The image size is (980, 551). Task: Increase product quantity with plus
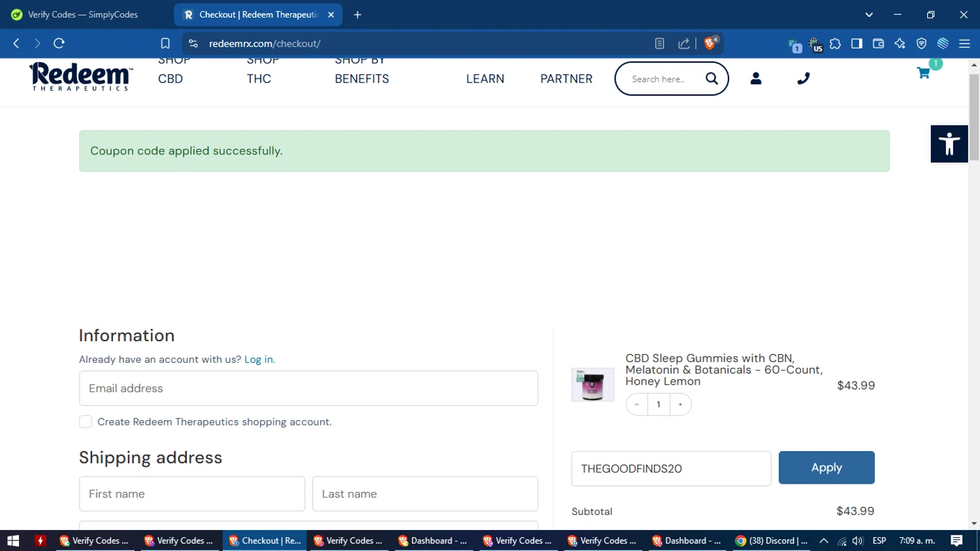pos(680,405)
